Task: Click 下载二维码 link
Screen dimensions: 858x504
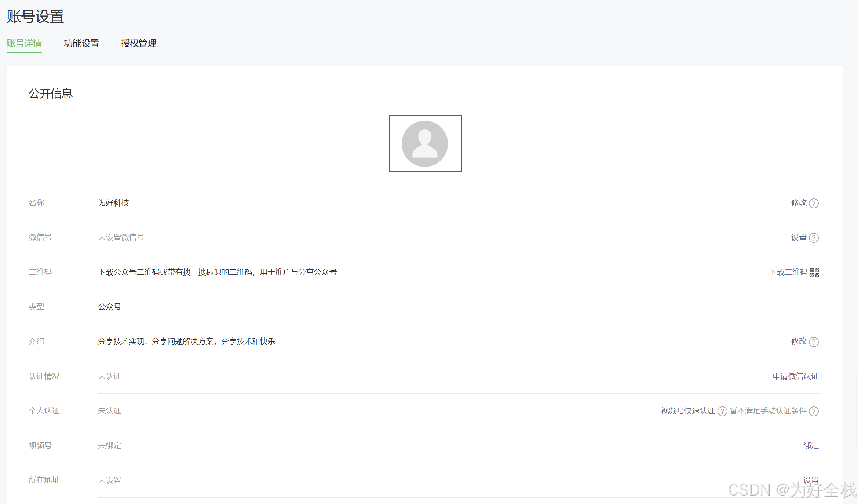Action: 788,272
